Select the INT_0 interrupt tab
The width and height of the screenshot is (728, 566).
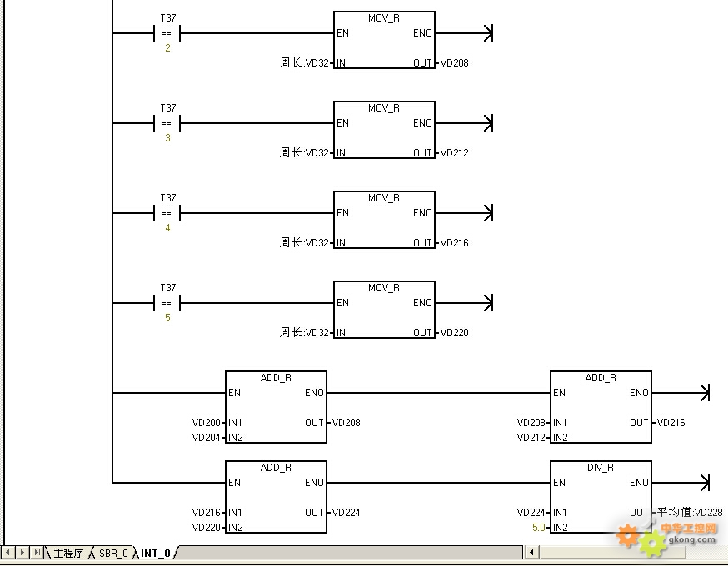pyautogui.click(x=156, y=553)
